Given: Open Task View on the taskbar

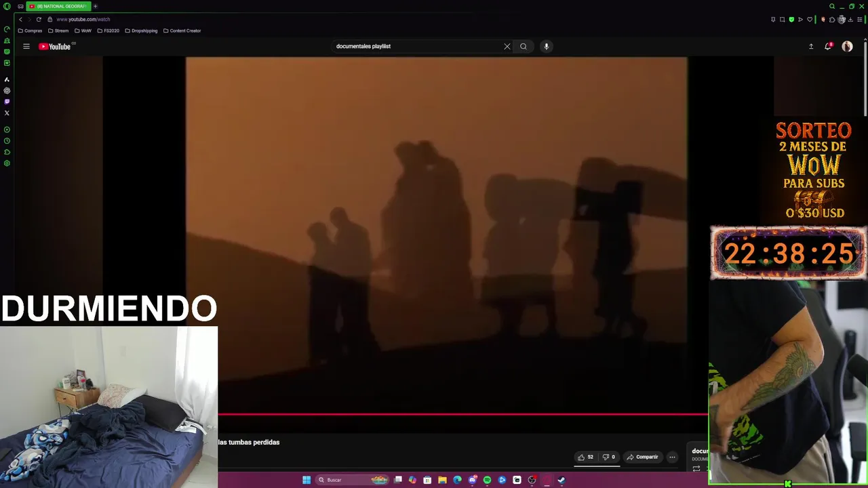Looking at the screenshot, I should [x=397, y=480].
